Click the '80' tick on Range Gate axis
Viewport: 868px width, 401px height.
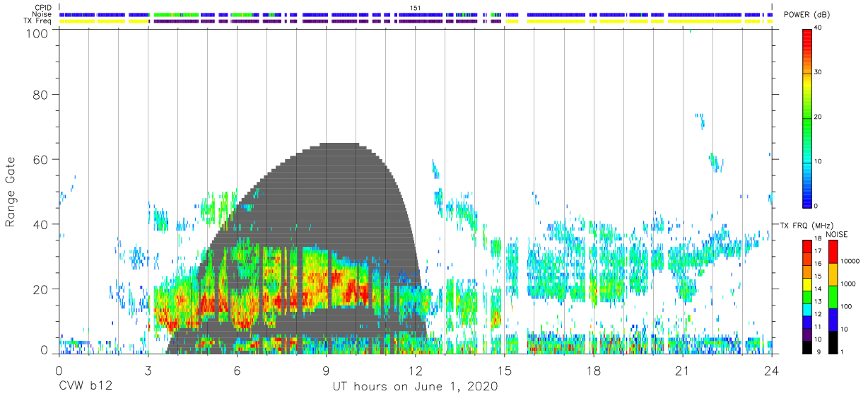pyautogui.click(x=40, y=94)
